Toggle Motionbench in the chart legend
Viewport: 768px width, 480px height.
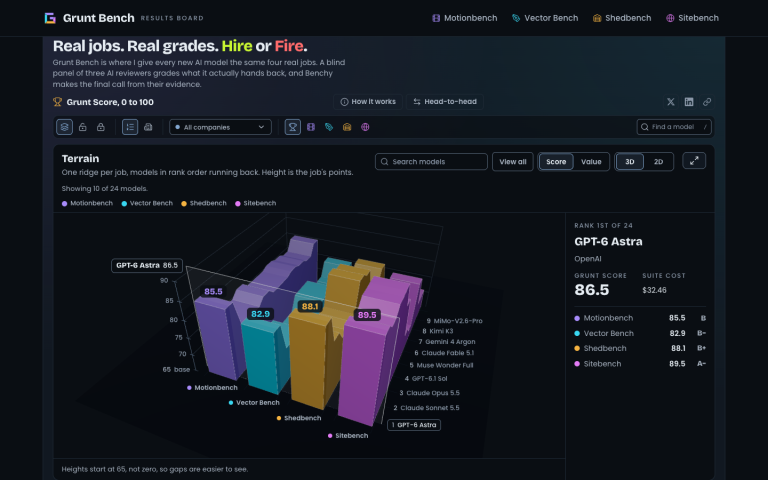[x=87, y=203]
